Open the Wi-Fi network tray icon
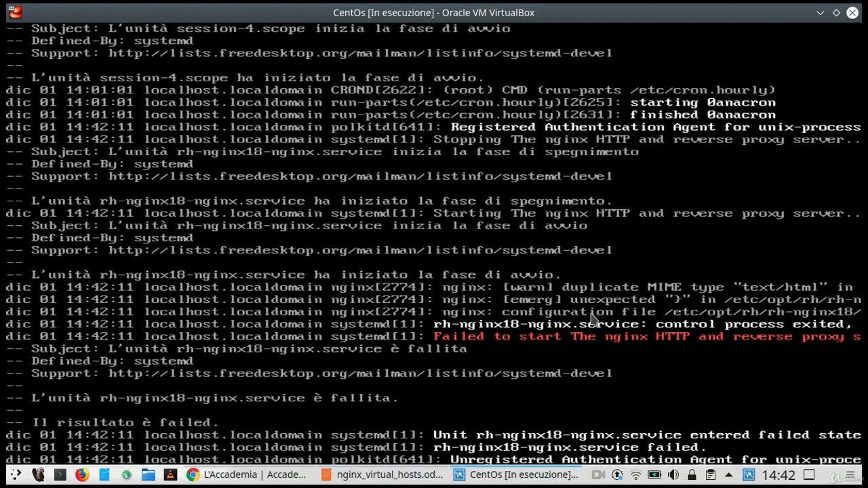Image resolution: width=868 pixels, height=488 pixels. point(635,474)
